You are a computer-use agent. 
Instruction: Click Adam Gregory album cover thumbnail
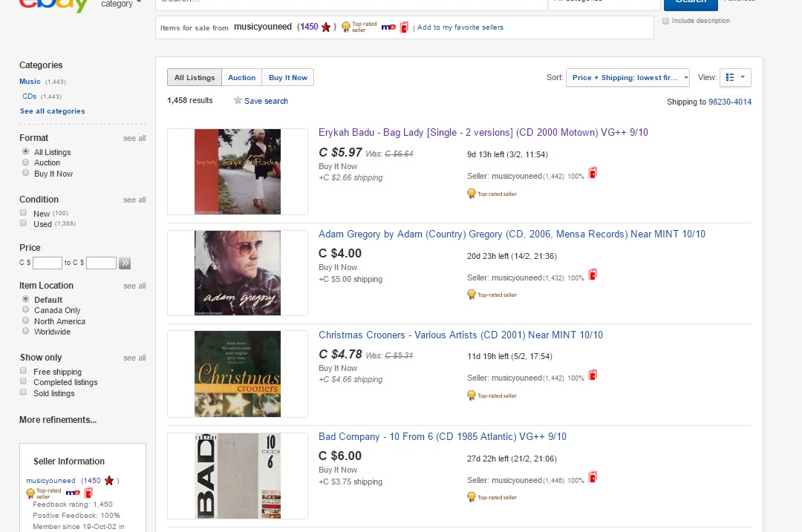point(238,273)
